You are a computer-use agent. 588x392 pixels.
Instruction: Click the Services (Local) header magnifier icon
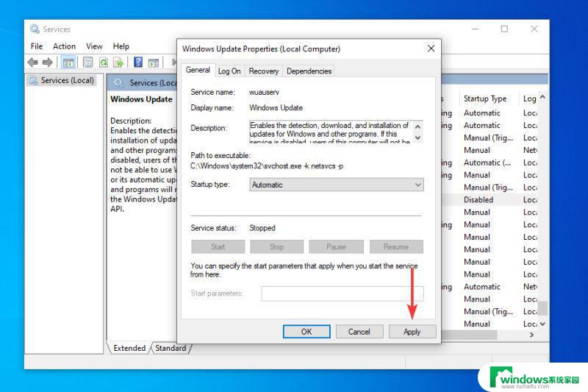pyautogui.click(x=118, y=82)
